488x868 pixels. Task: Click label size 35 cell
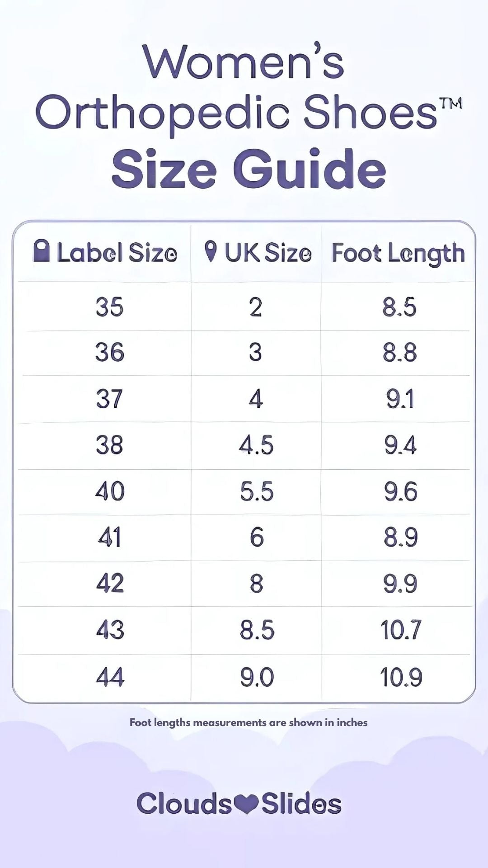109,307
